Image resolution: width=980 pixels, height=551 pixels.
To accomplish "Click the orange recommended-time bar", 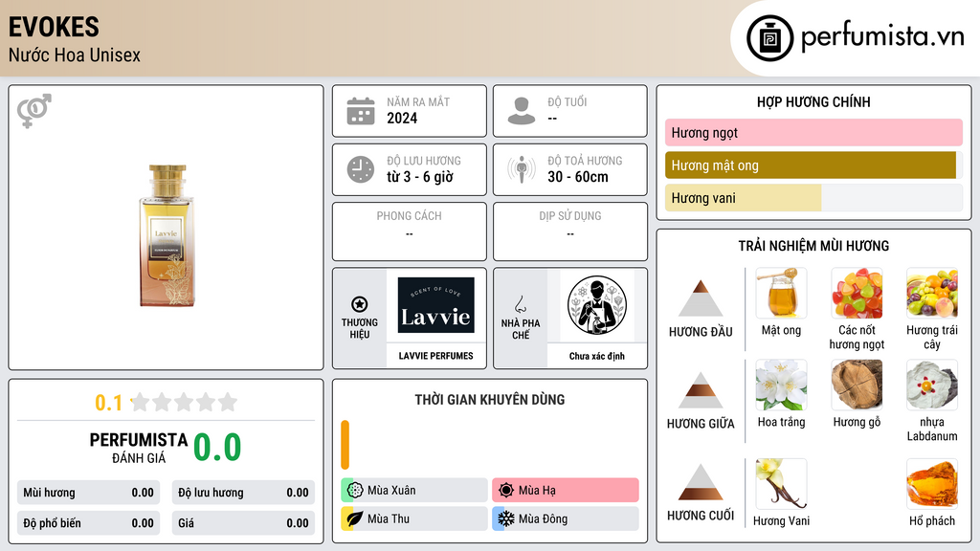I will (345, 445).
